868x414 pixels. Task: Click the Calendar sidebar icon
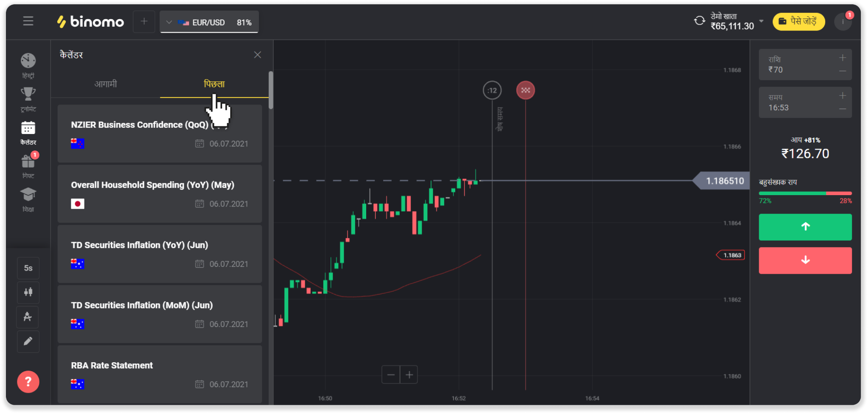pos(28,128)
